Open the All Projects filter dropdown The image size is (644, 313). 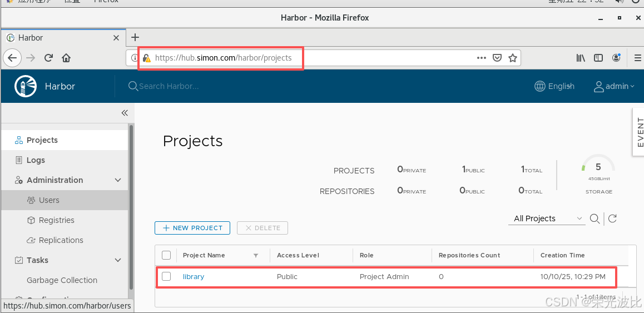(x=547, y=218)
